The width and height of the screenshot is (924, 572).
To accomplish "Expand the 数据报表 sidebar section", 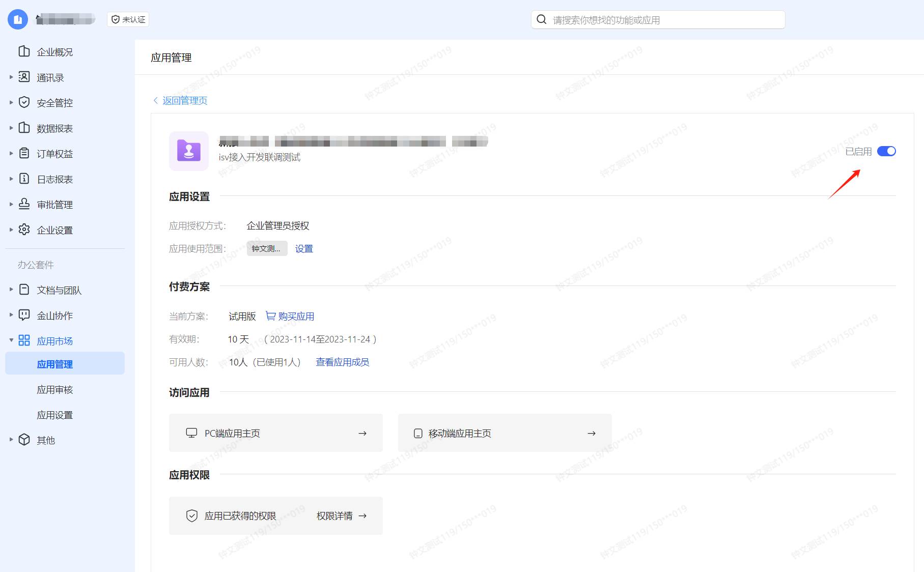I will pos(11,128).
